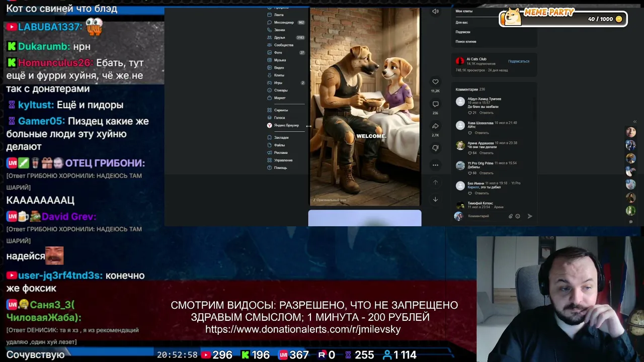Open the three-dots more options for the clip

click(435, 165)
